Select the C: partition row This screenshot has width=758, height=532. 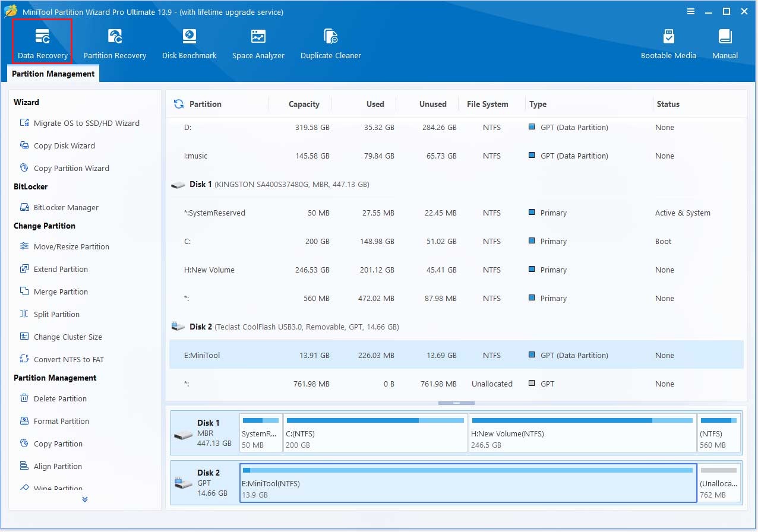[456, 241]
